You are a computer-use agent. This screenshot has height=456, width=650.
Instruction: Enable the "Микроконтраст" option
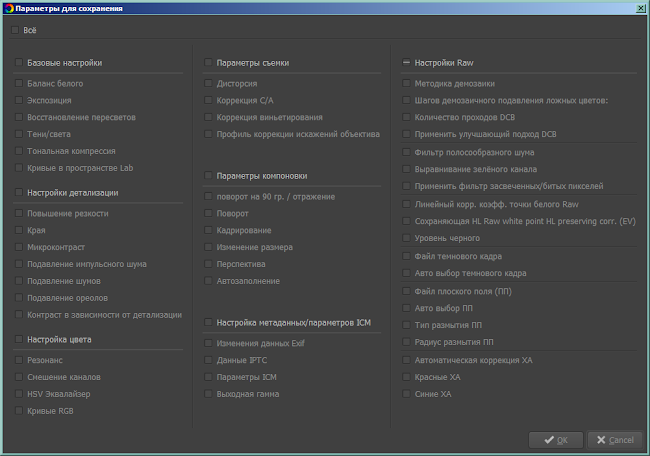pyautogui.click(x=19, y=247)
